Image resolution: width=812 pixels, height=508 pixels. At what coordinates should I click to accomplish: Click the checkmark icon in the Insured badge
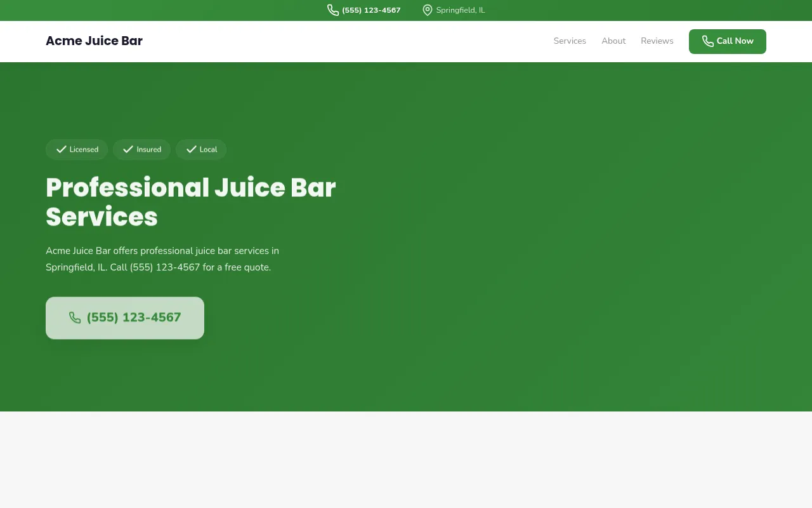128,149
